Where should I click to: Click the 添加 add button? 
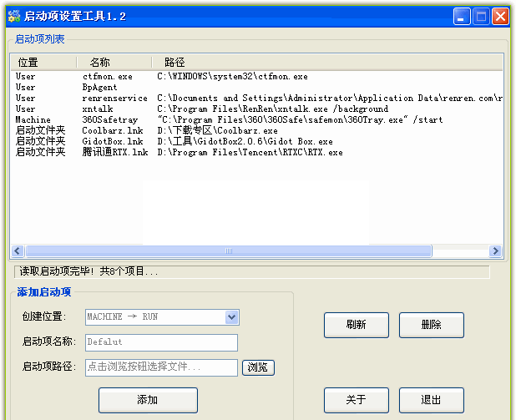(x=148, y=400)
